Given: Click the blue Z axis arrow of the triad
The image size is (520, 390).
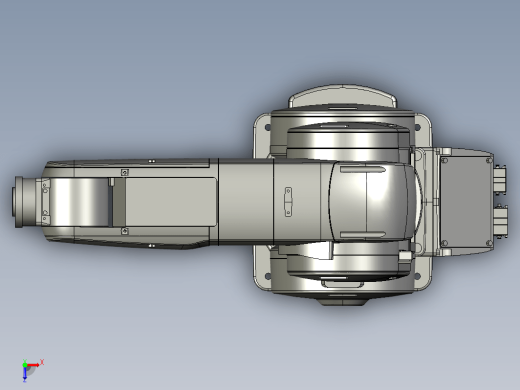Looking at the screenshot, I should (25, 374).
